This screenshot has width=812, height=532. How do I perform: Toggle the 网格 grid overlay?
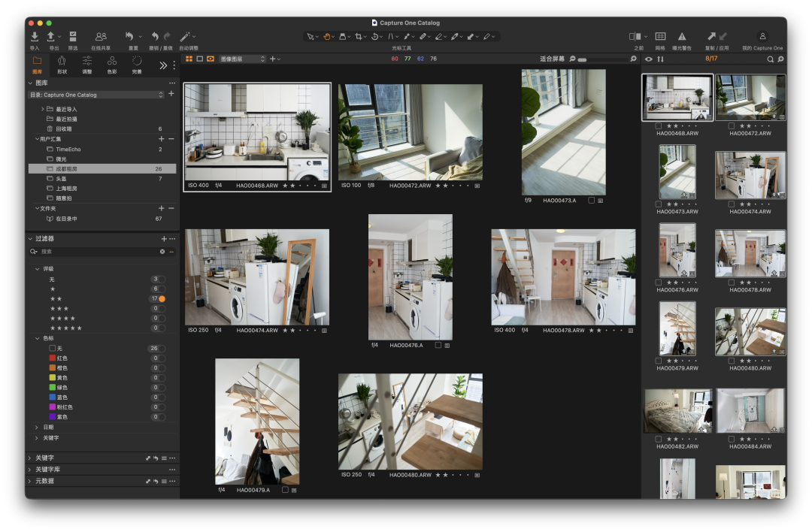[660, 36]
